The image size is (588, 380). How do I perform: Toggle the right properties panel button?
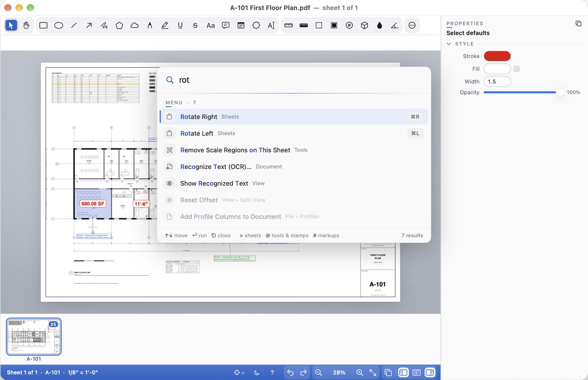[430, 373]
